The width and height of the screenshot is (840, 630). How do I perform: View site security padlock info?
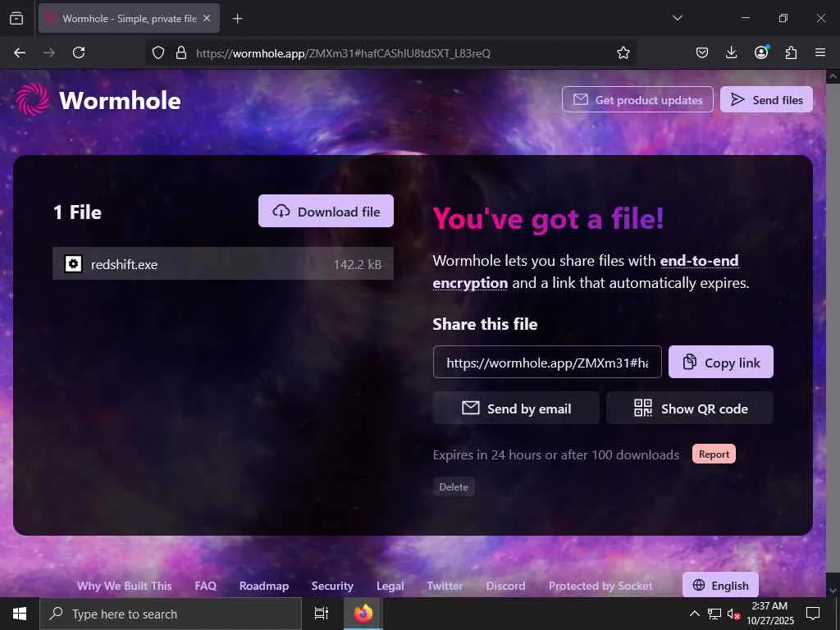(181, 52)
